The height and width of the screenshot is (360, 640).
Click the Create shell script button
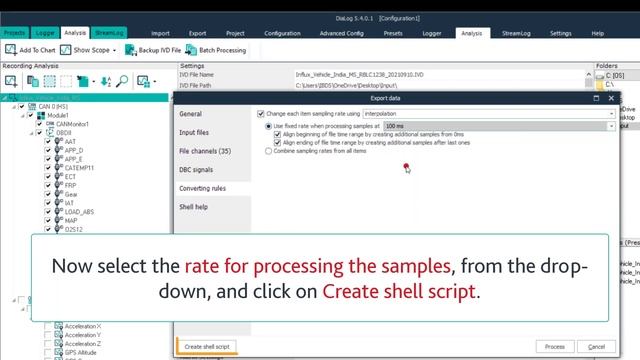(207, 347)
